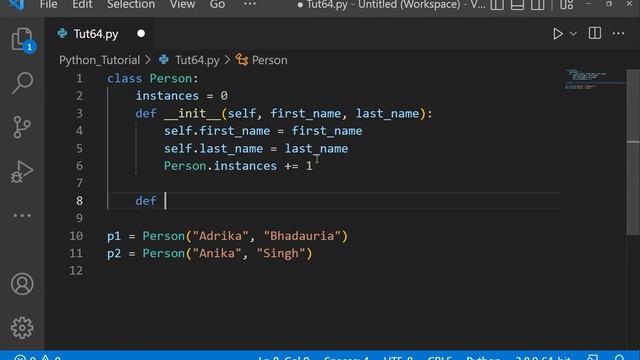The height and width of the screenshot is (360, 640).
Task: Click the class symbol icon in breadcrumbs
Action: tap(242, 60)
